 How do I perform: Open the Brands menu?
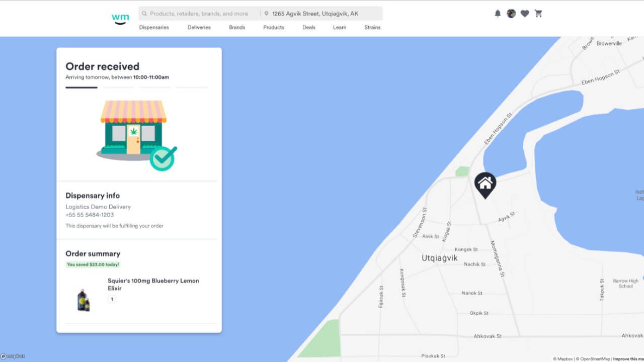pos(237,27)
